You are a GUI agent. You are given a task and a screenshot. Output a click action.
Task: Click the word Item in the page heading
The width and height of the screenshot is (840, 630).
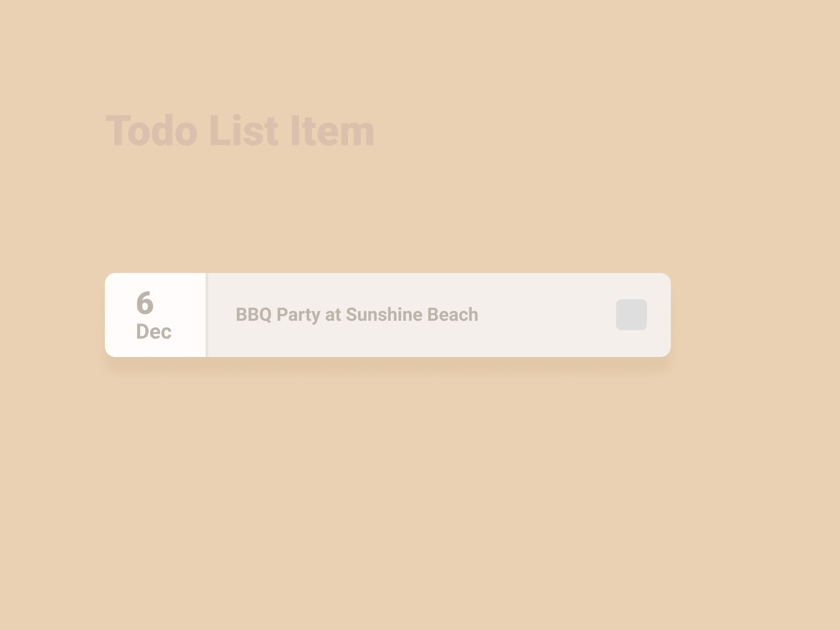click(332, 131)
